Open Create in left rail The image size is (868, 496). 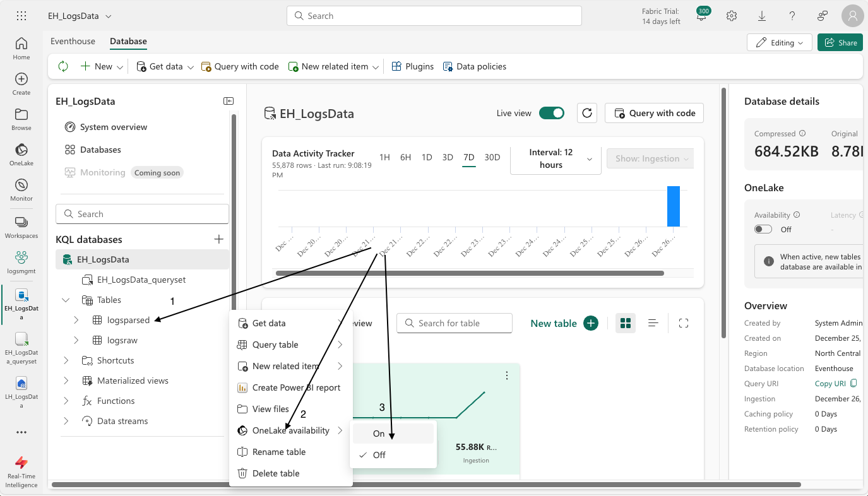[21, 84]
